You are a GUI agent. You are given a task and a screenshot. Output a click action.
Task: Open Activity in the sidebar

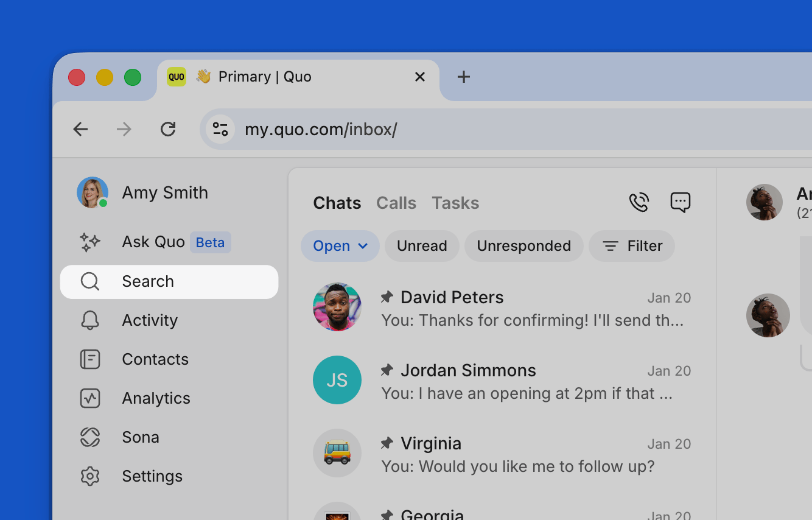169,320
